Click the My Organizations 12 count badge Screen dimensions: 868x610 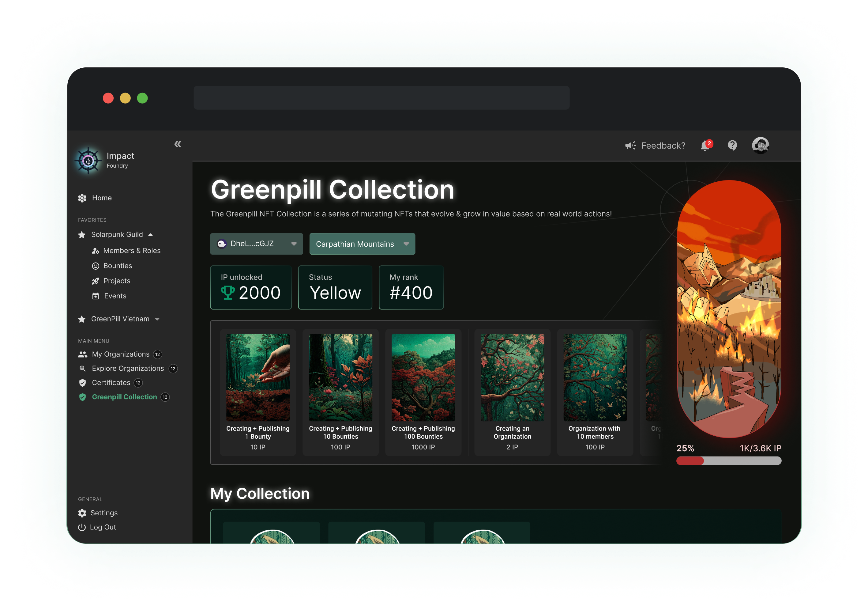tap(158, 354)
